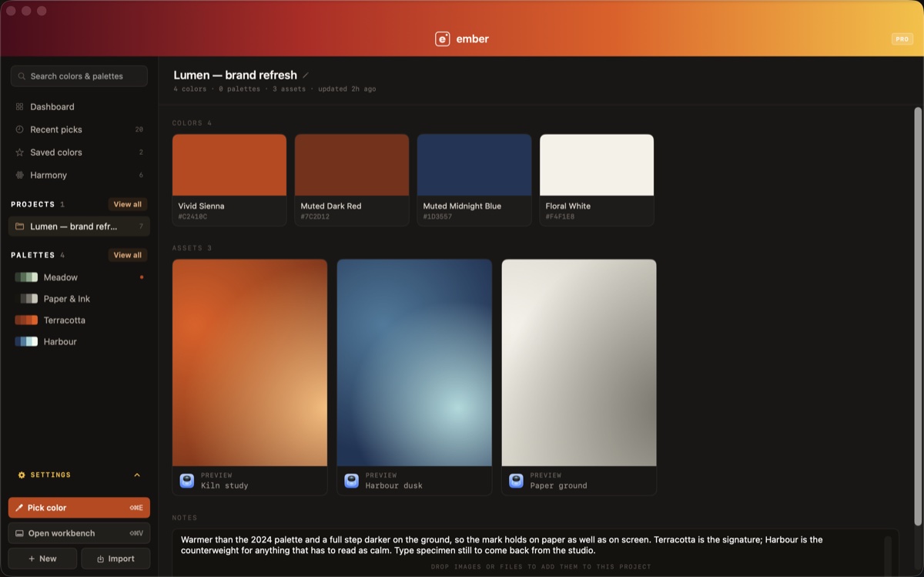This screenshot has height=577, width=924.
Task: Click the Pick color button
Action: [79, 508]
